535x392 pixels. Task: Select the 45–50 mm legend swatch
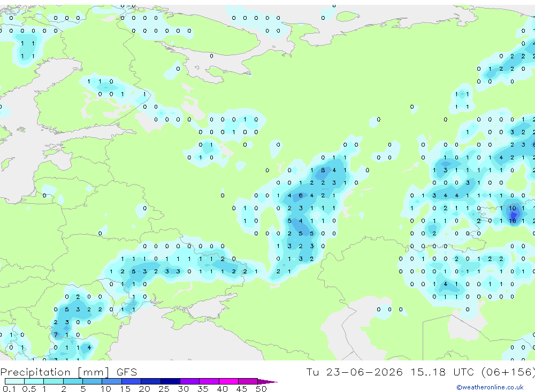[248, 381]
